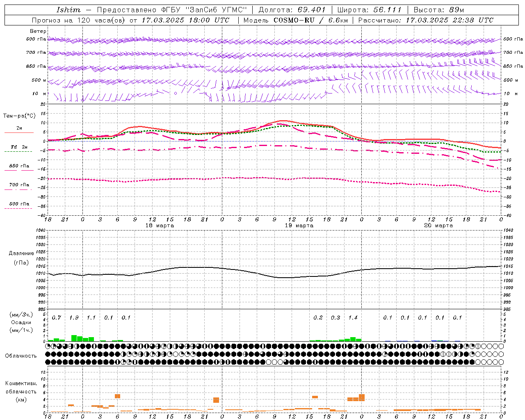Select the "Долгота: 69.401" longitude field
This screenshot has height=420, width=525.
[x=292, y=10]
